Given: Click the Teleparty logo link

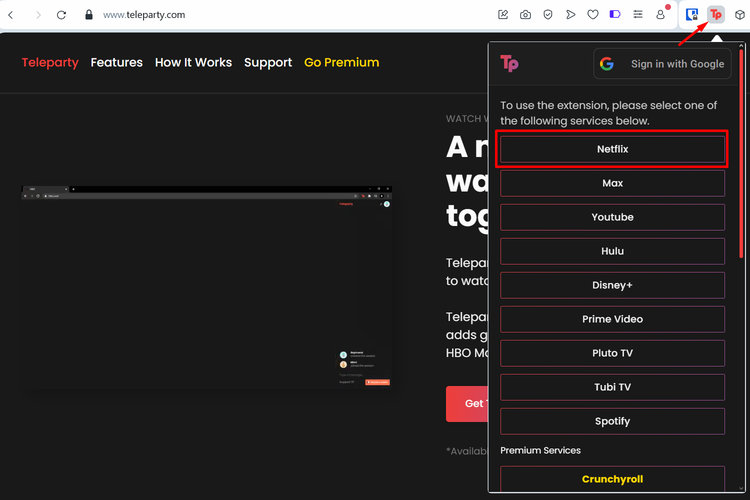Looking at the screenshot, I should pyautogui.click(x=50, y=62).
